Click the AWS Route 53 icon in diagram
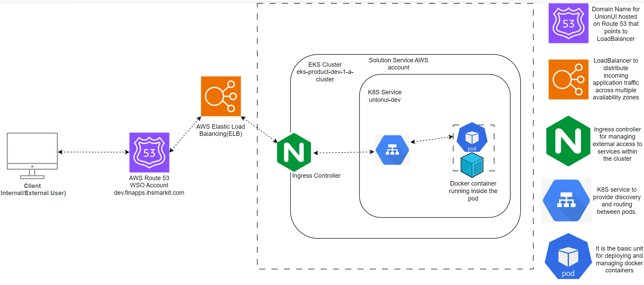 (x=149, y=152)
